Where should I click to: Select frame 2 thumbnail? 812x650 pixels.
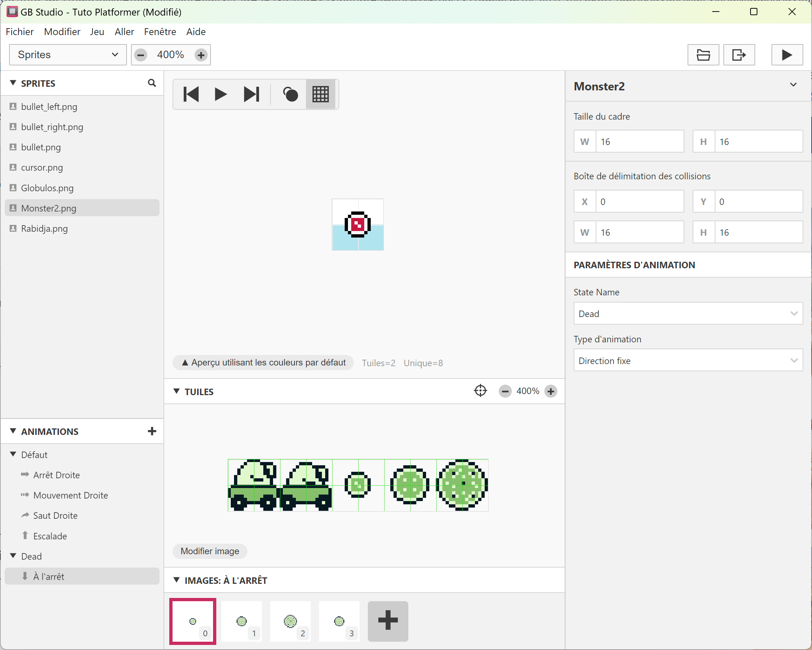click(x=290, y=621)
